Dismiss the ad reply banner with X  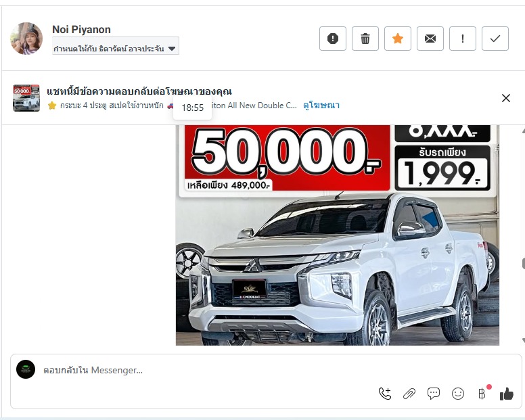click(x=506, y=98)
